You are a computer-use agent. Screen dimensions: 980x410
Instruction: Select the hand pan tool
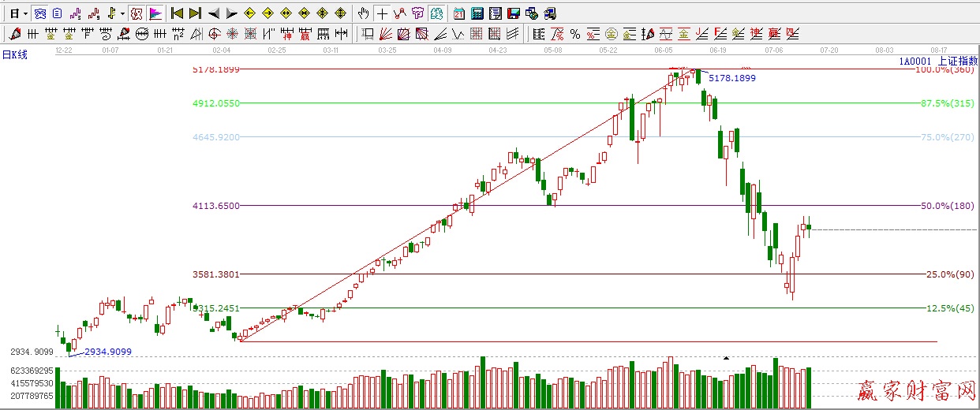tap(363, 13)
